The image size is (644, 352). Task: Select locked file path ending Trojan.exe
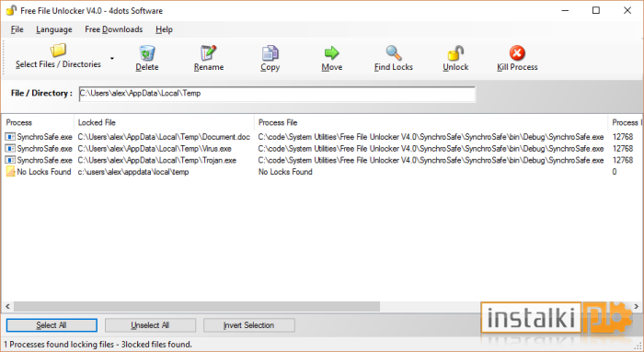pos(157,160)
